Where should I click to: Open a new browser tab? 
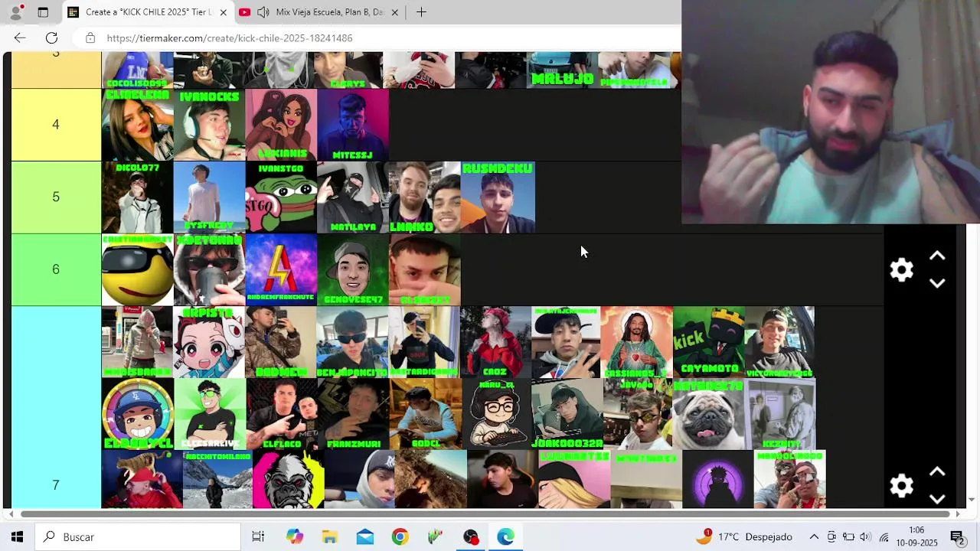421,12
